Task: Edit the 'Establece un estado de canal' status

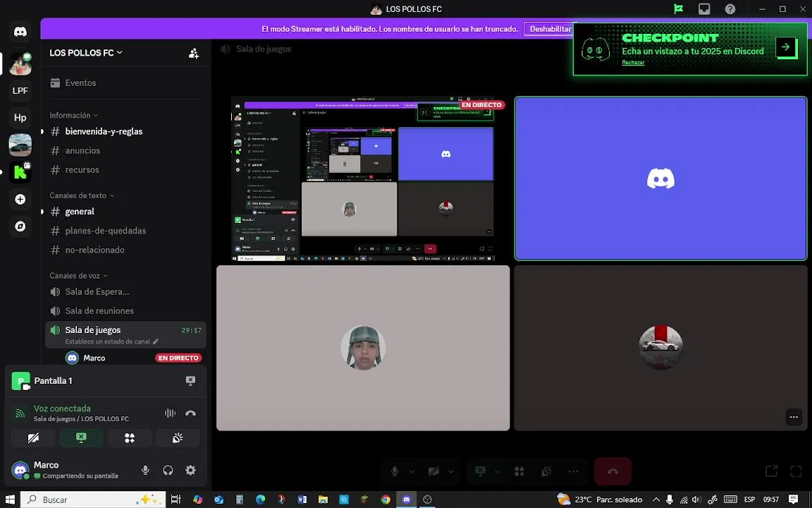Action: coord(112,341)
